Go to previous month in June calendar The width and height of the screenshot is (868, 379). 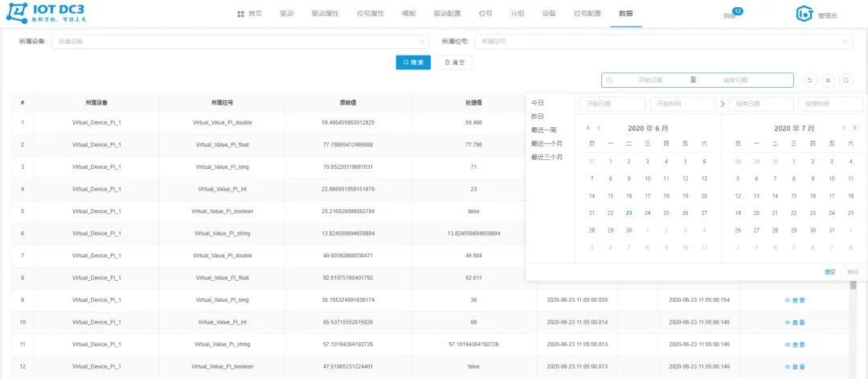point(599,128)
